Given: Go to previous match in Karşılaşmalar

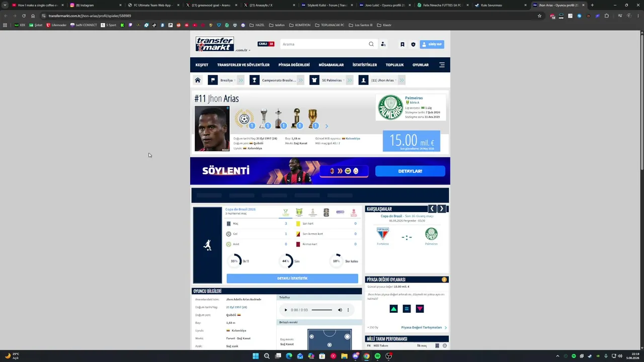Looking at the screenshot, I should point(432,209).
